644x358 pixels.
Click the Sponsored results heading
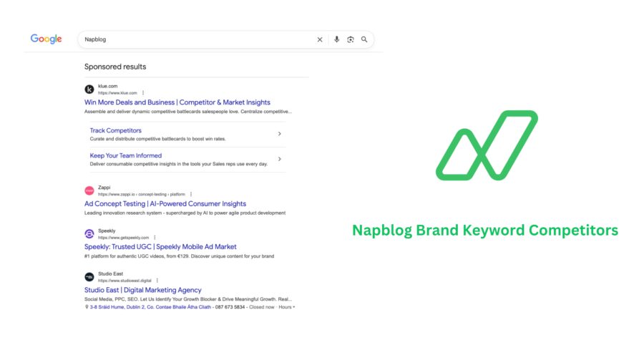click(x=115, y=67)
